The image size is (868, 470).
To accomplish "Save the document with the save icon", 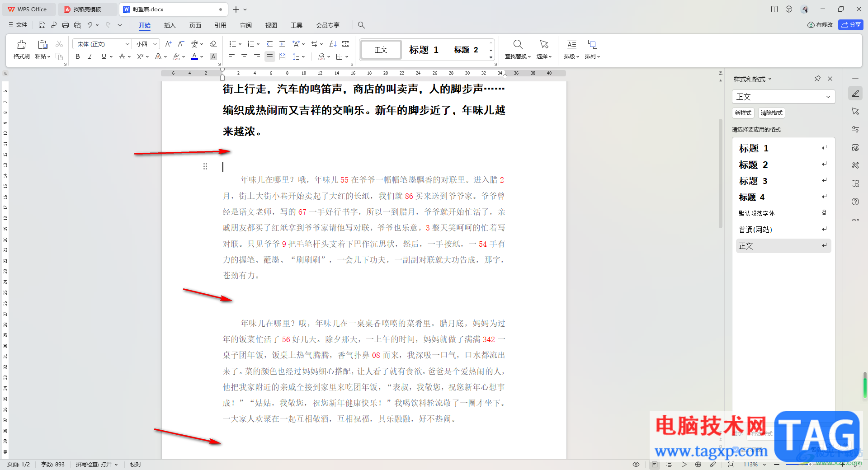I will (42, 25).
